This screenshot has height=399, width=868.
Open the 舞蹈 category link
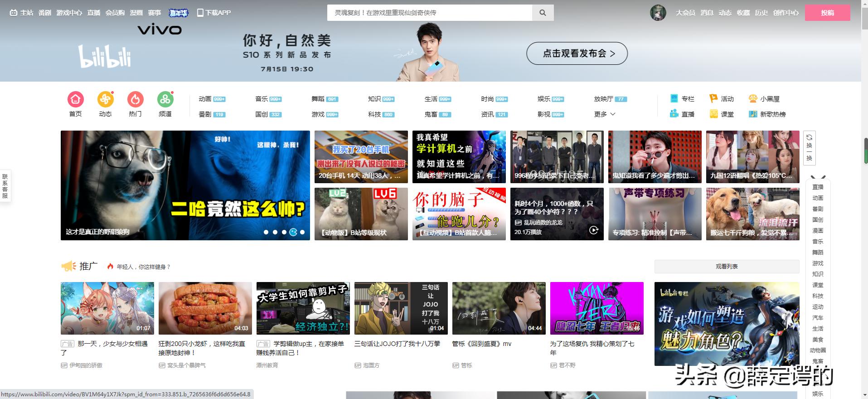coord(318,99)
